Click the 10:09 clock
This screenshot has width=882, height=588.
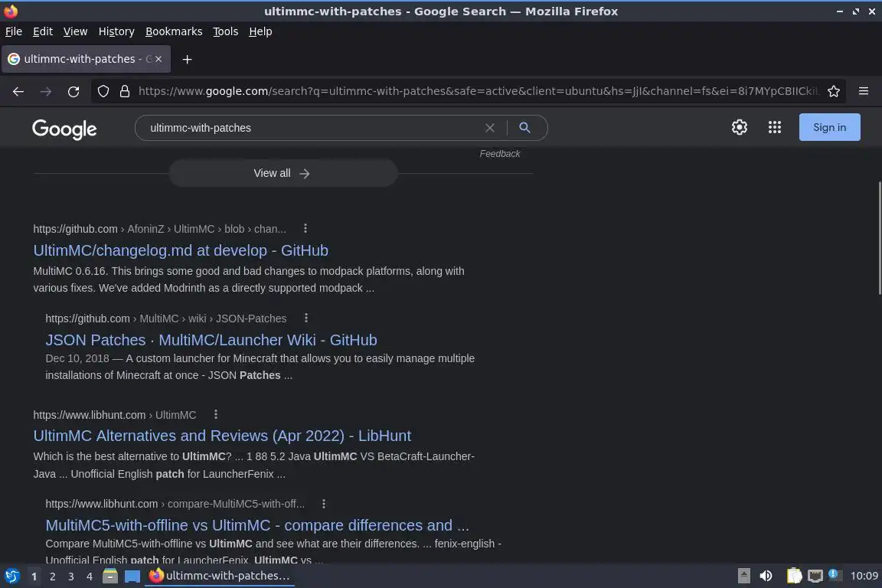click(864, 576)
